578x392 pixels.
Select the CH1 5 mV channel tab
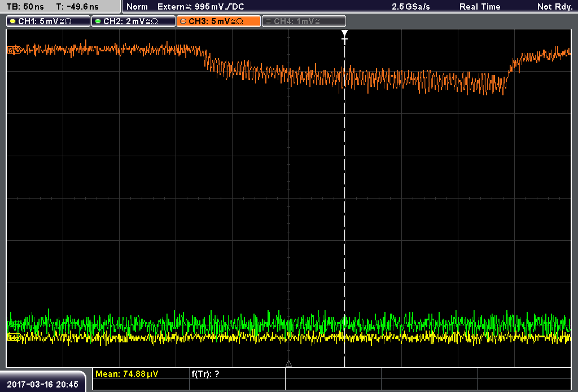pos(49,21)
